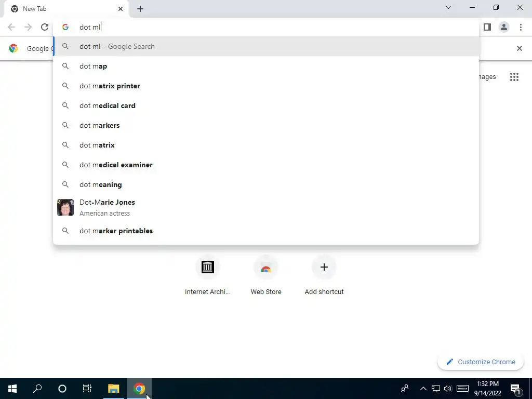Open File Explorer from the taskbar

tap(114, 389)
